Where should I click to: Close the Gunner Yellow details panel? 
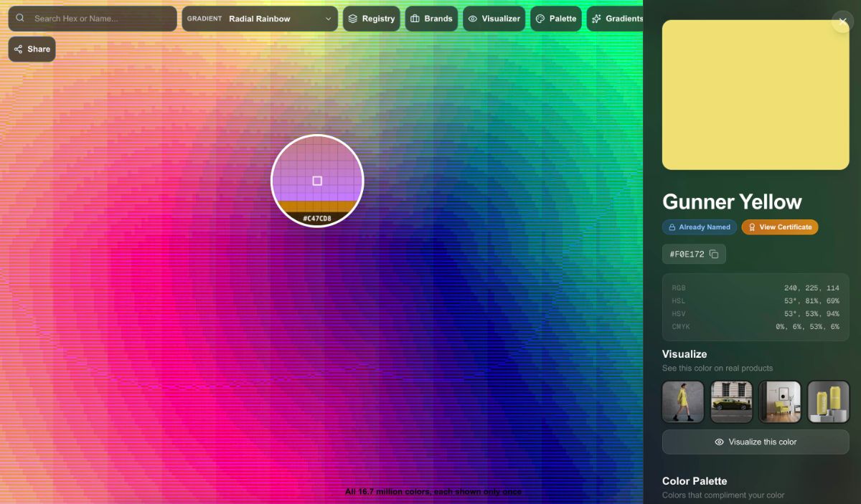pyautogui.click(x=842, y=22)
